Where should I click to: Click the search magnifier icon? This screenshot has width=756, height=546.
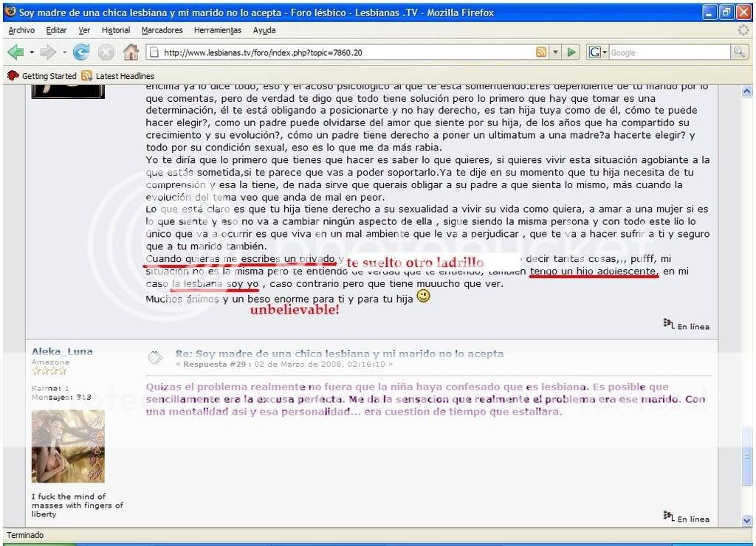point(739,52)
